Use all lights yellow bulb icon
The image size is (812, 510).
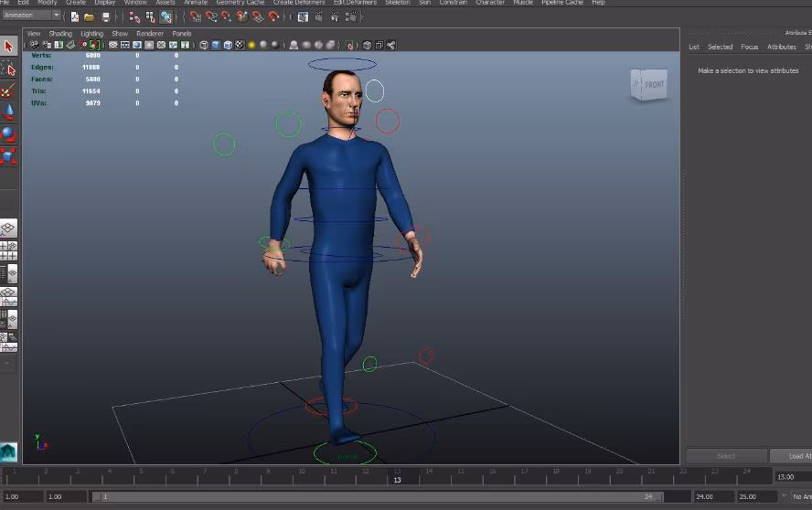251,45
